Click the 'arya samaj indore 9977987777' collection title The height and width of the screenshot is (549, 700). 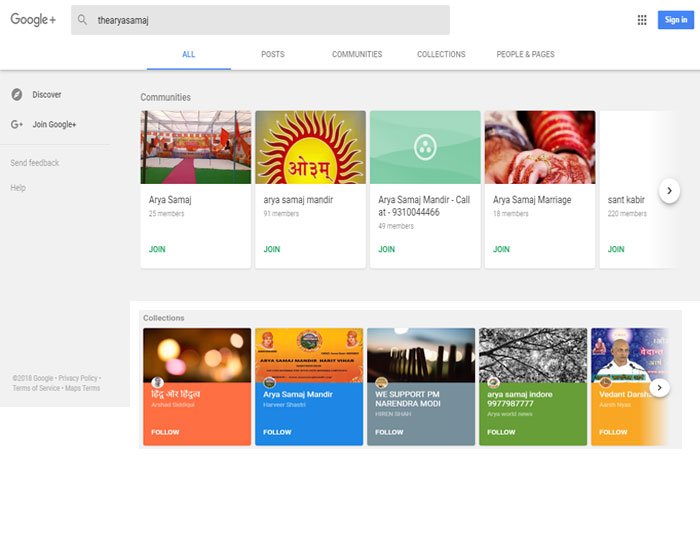520,399
